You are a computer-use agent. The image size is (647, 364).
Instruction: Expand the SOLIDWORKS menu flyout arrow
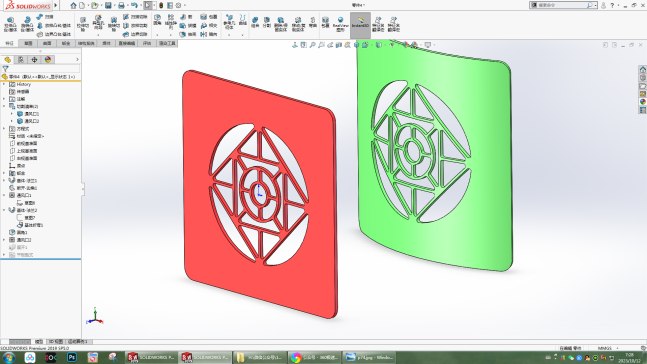coord(56,5)
